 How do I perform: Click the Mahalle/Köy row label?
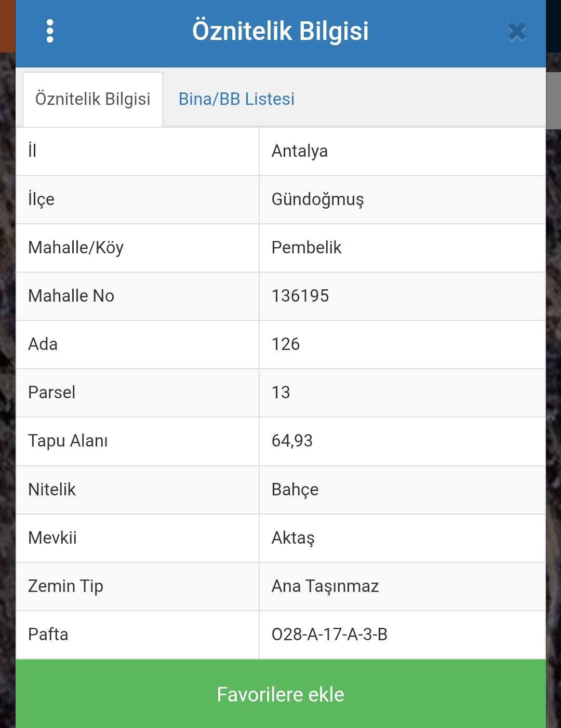coord(76,248)
